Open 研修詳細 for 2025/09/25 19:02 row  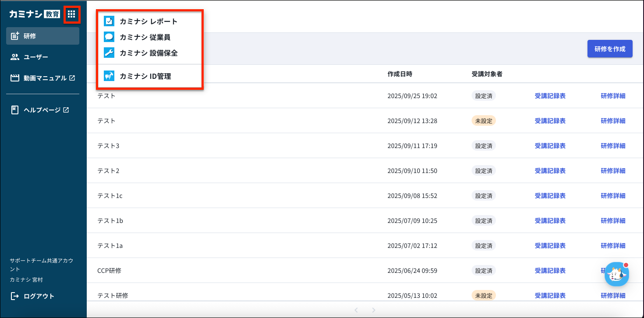coord(613,95)
